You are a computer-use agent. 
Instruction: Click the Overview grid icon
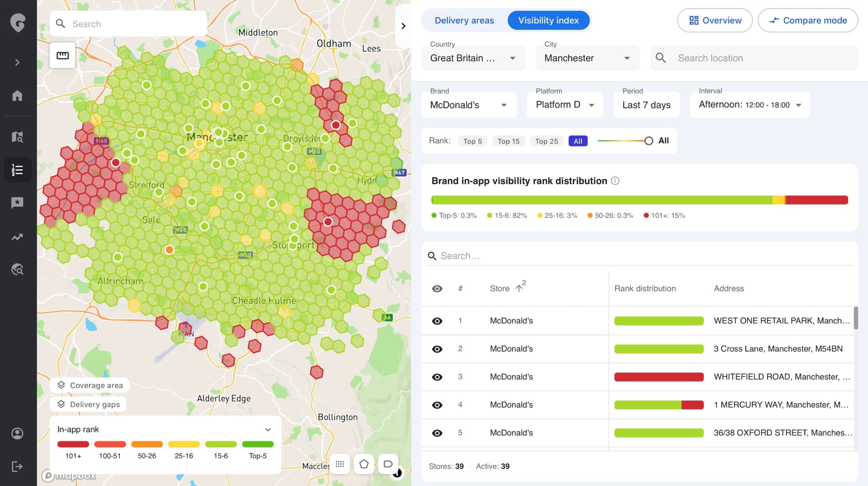pyautogui.click(x=694, y=20)
